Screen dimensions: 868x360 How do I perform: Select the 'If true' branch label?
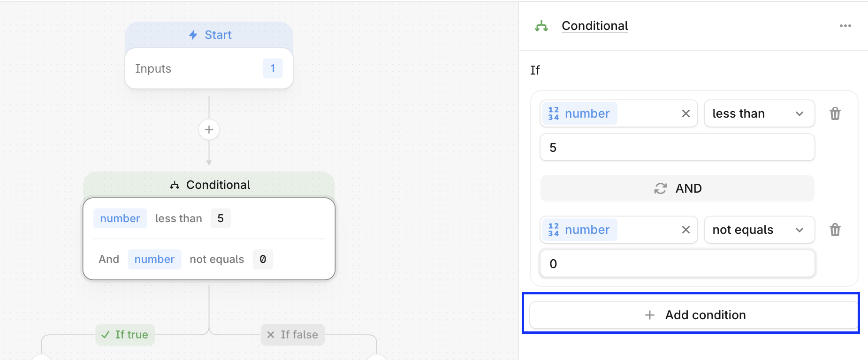(125, 335)
